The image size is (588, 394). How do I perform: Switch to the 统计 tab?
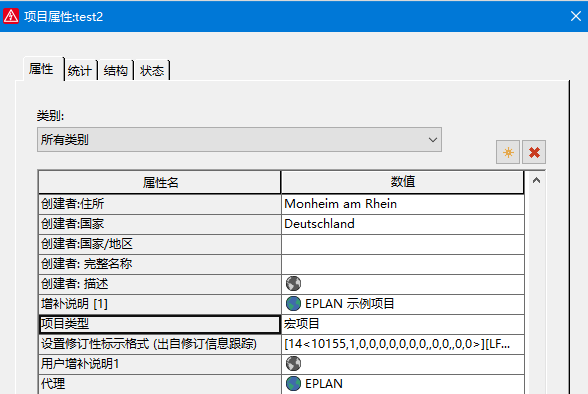point(80,70)
